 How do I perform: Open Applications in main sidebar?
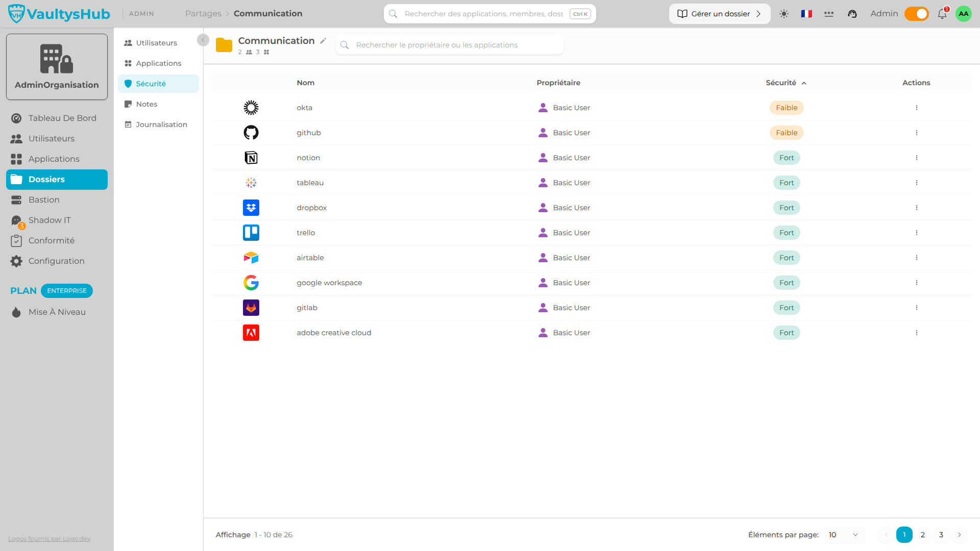(57, 159)
